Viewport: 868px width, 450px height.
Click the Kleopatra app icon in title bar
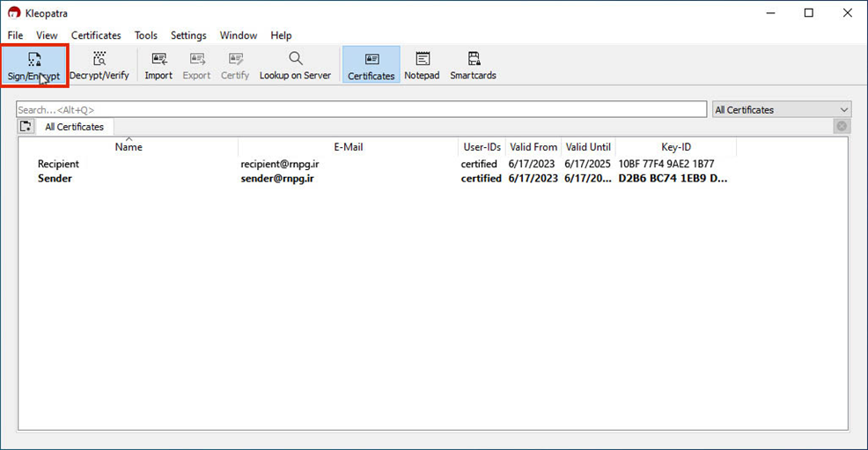(14, 12)
